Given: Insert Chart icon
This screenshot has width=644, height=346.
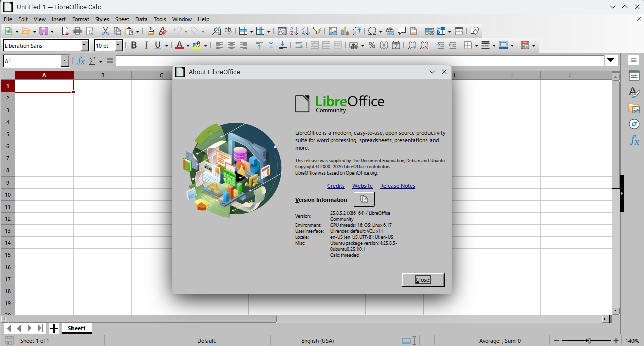Looking at the screenshot, I should (x=345, y=31).
